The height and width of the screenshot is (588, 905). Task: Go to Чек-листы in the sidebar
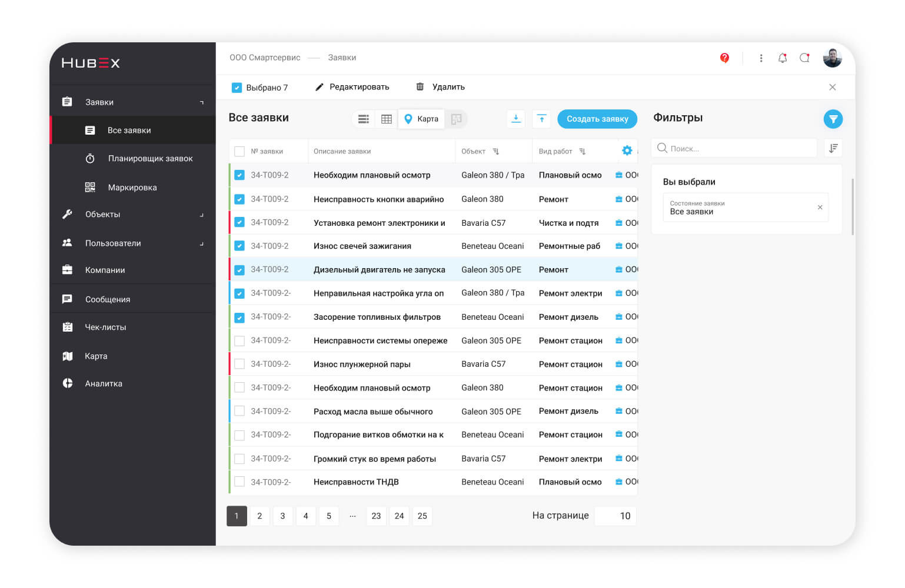pyautogui.click(x=105, y=328)
